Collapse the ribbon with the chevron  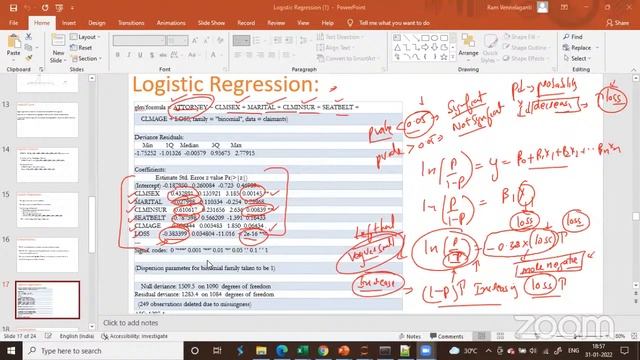coord(633,69)
